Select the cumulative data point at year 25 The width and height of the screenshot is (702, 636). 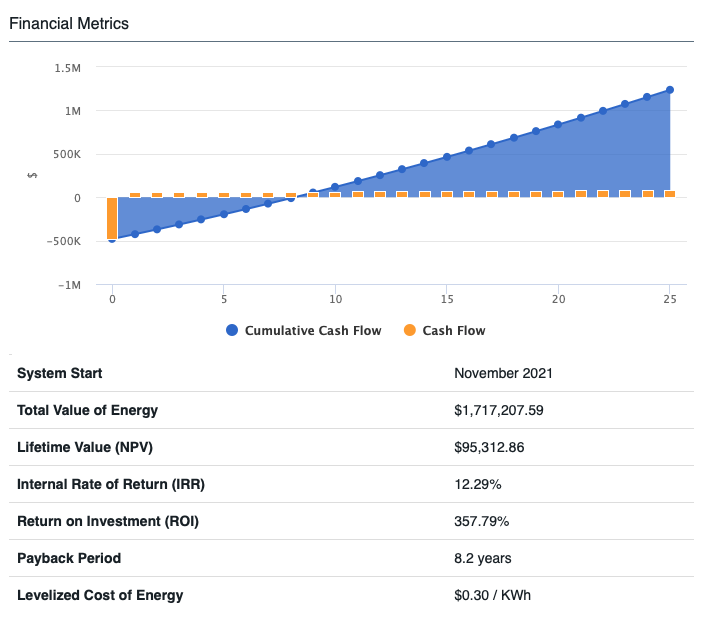(x=669, y=90)
